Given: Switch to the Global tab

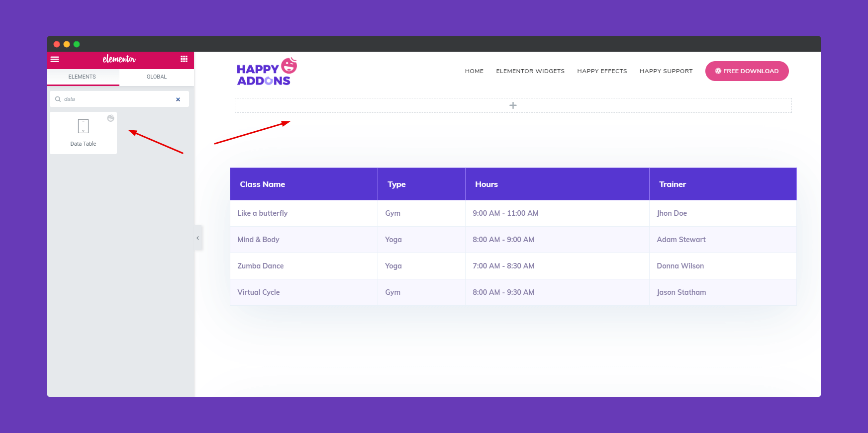Looking at the screenshot, I should [157, 77].
